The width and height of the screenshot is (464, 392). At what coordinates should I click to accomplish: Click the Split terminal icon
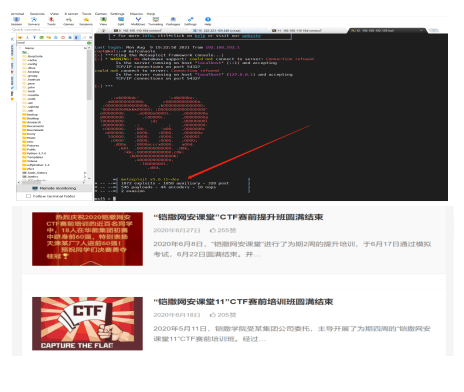(121, 21)
